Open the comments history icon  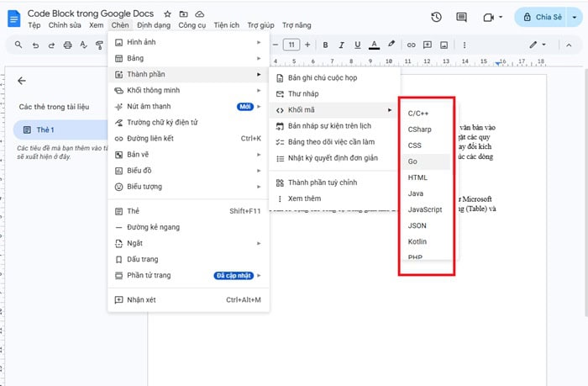[461, 17]
